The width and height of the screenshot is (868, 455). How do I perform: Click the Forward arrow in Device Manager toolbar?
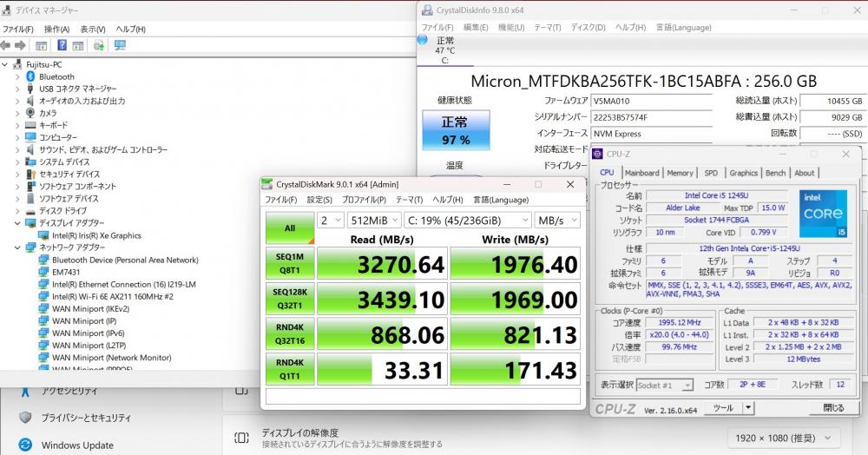point(21,45)
